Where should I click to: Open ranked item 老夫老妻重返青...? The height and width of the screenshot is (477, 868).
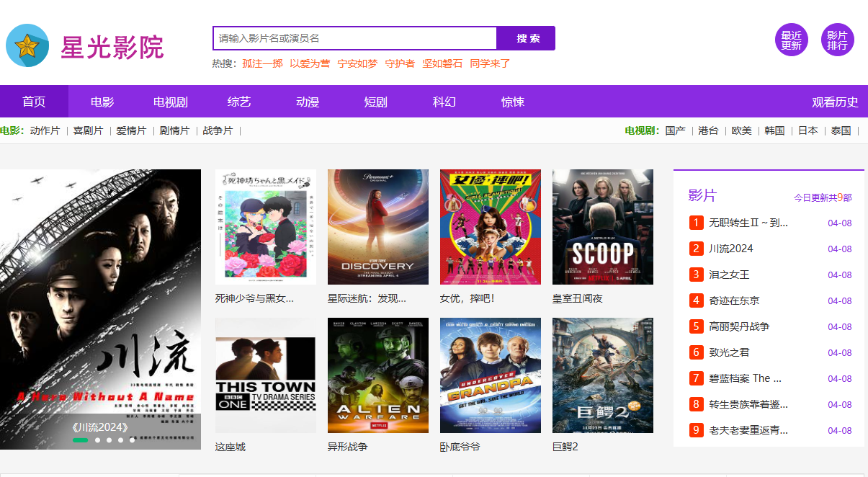point(748,430)
